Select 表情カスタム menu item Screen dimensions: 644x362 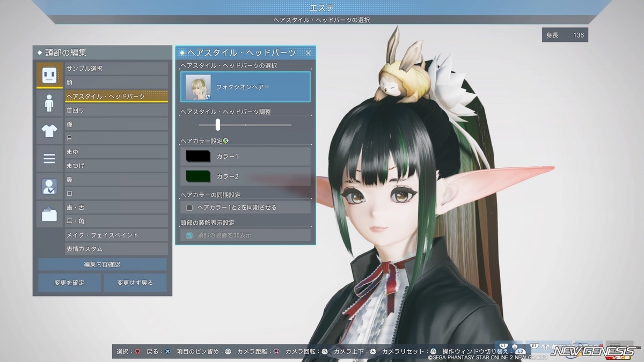coord(116,249)
